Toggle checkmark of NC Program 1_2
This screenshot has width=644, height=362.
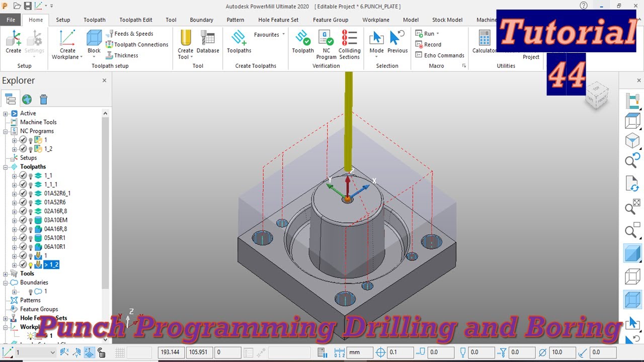point(23,149)
